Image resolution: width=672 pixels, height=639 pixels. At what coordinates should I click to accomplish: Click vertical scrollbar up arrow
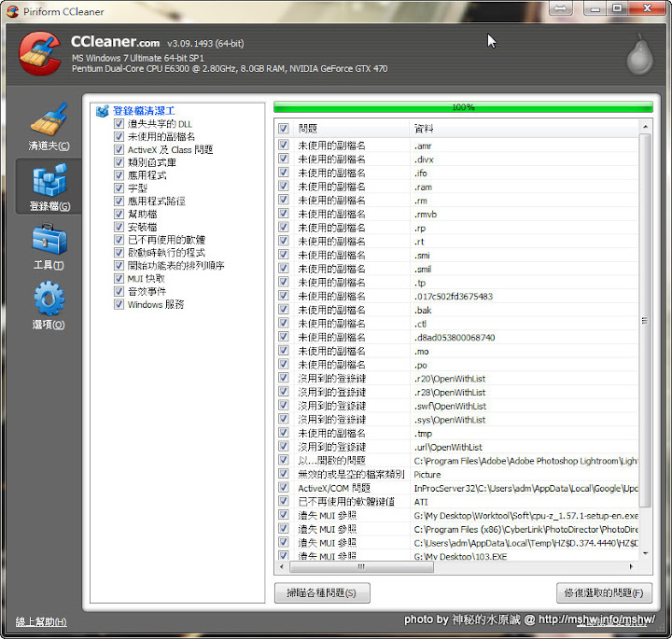(645, 127)
